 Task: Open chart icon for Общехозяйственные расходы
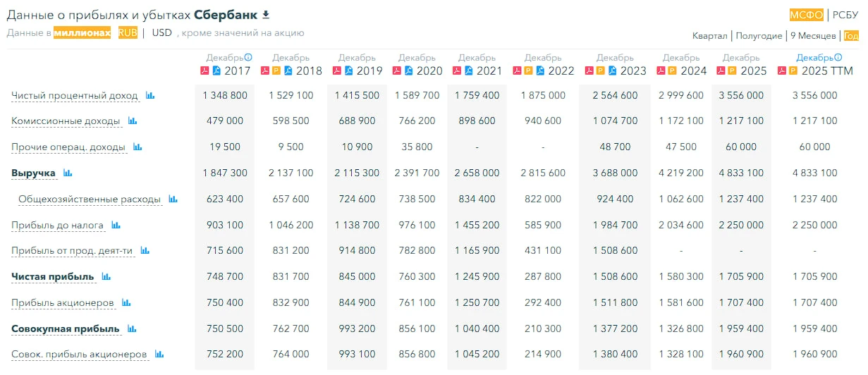click(x=173, y=199)
